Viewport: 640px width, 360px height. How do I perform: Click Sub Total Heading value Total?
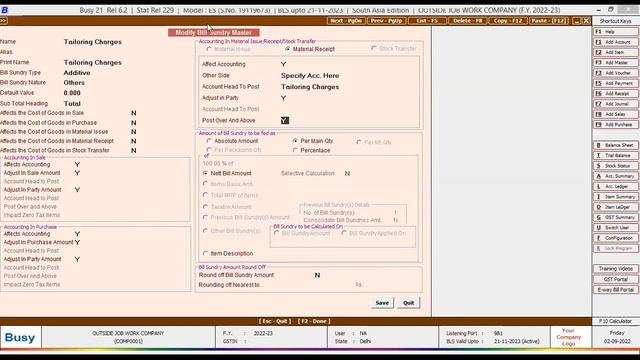pyautogui.click(x=72, y=104)
